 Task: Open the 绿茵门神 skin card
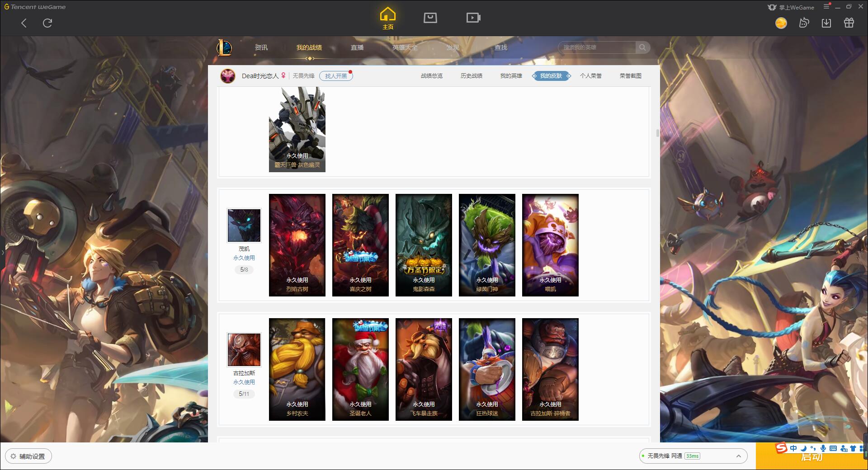[x=487, y=245]
